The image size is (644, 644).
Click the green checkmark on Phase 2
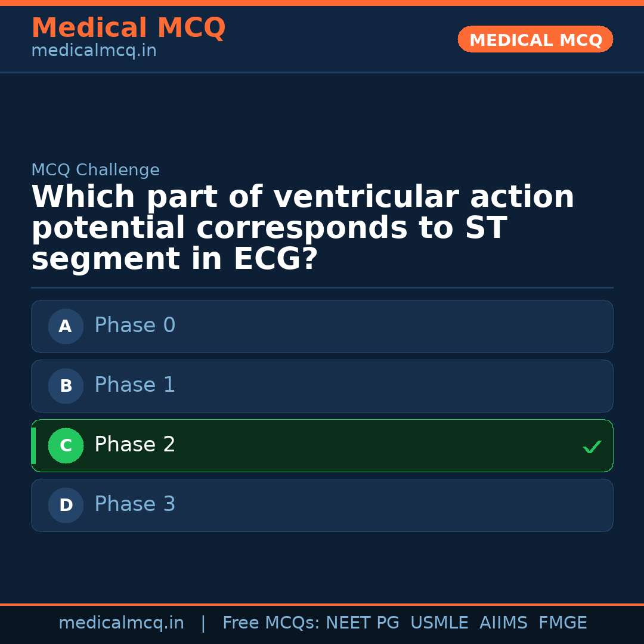[592, 447]
